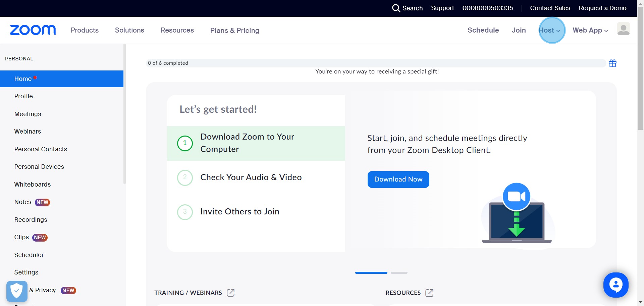644x306 pixels.
Task: Open the chat assistant bubble
Action: click(616, 285)
